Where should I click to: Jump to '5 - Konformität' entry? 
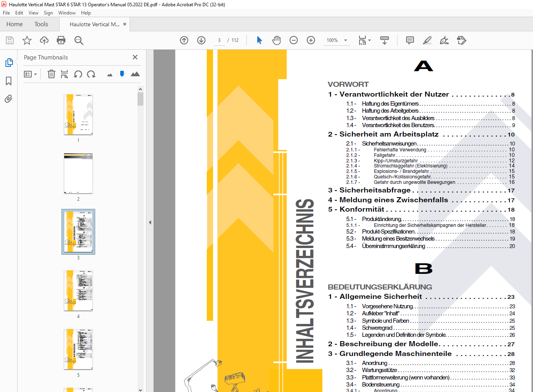tap(421, 209)
